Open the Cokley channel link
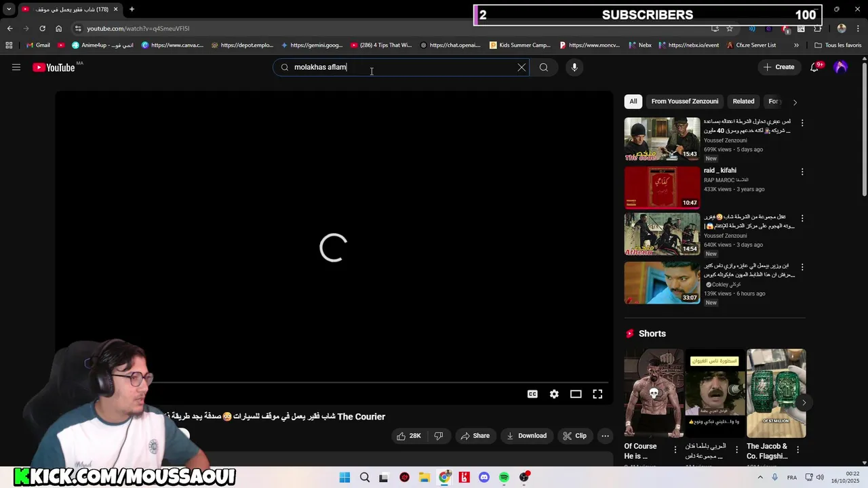868x488 pixels. pos(725,285)
